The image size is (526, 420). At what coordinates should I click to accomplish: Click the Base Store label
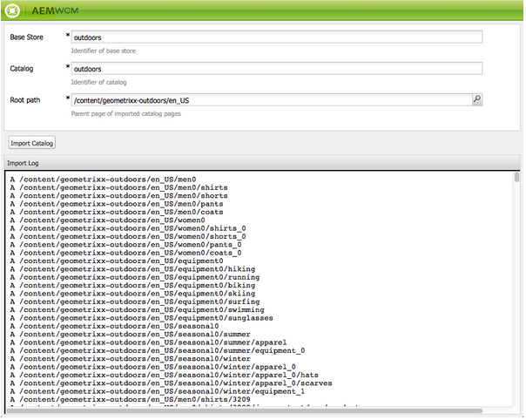point(26,37)
